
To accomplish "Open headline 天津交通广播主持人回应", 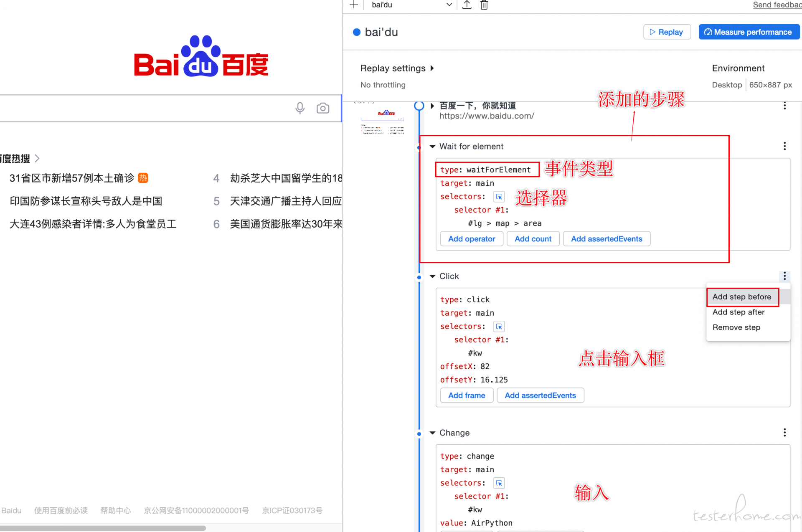I will (286, 201).
